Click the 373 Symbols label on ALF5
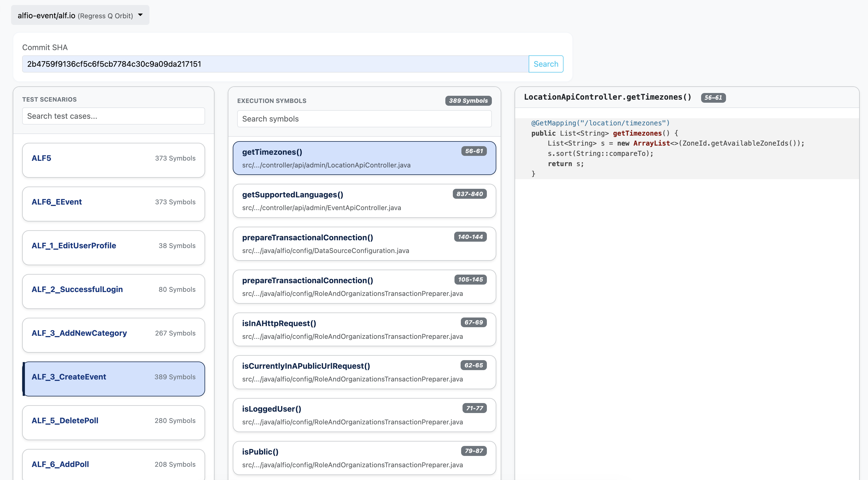868x480 pixels. [x=175, y=158]
